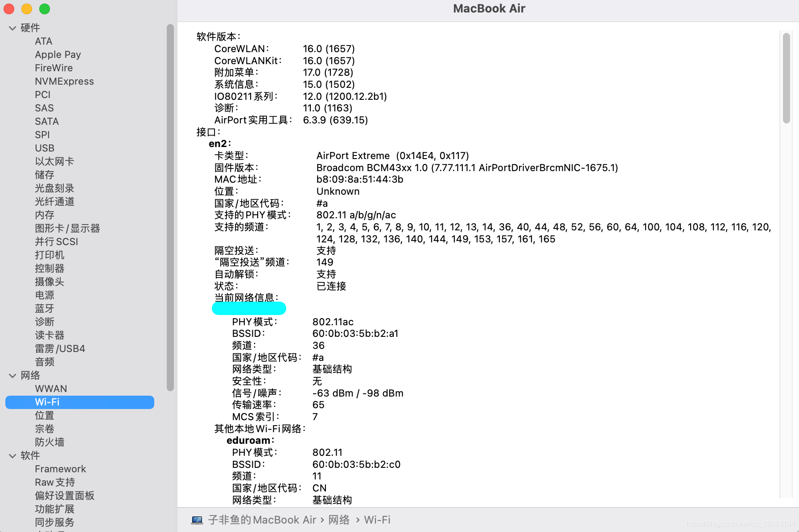Select 储存 in the sidebar
This screenshot has width=799, height=532.
[45, 175]
